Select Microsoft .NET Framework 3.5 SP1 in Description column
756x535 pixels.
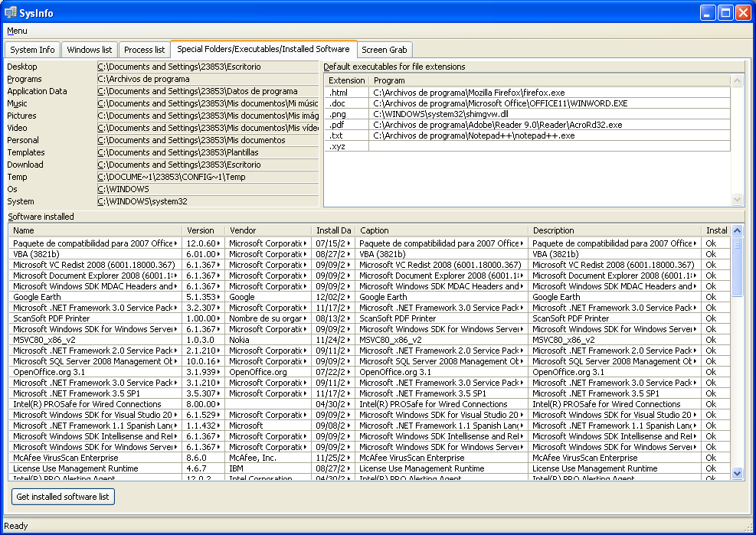click(x=614, y=393)
